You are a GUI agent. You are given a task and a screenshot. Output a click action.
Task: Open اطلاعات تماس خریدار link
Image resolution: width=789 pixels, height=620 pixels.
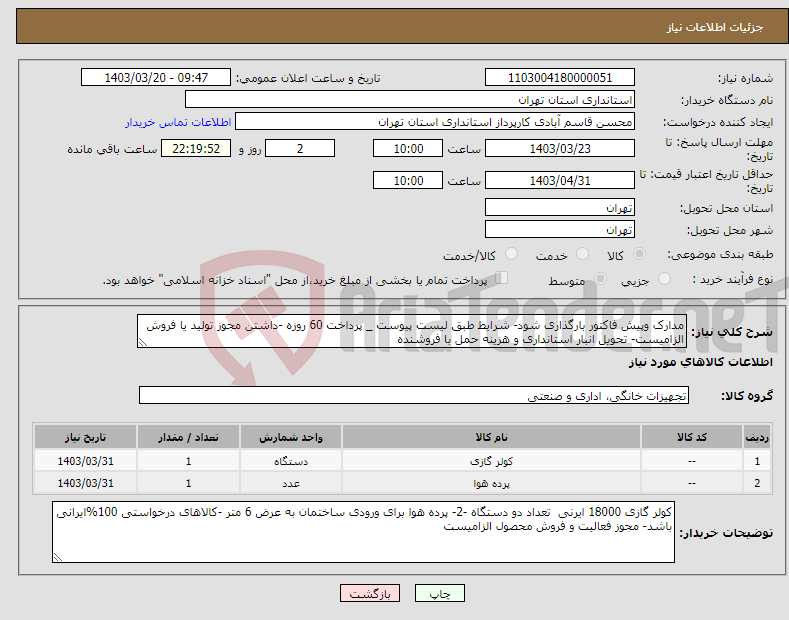178,122
